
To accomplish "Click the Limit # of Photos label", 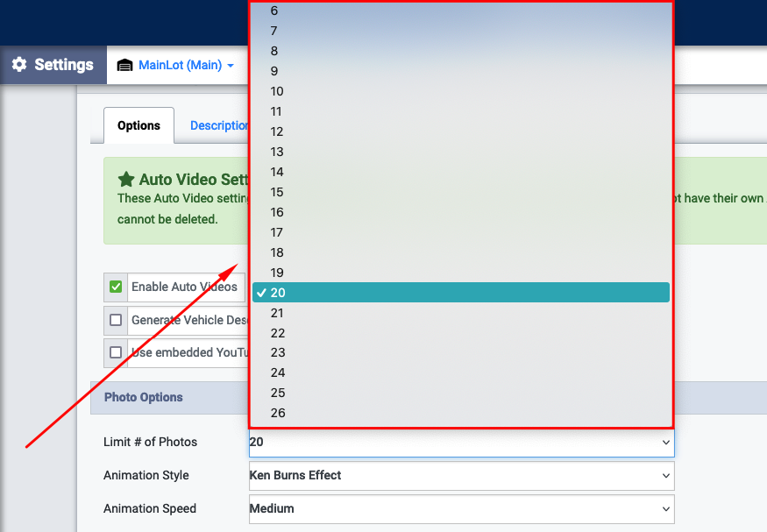I will (150, 442).
